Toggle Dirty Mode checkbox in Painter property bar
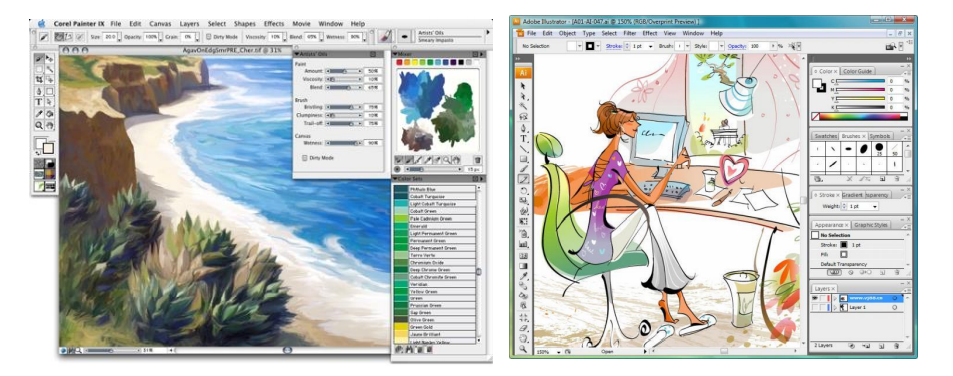 (x=208, y=37)
